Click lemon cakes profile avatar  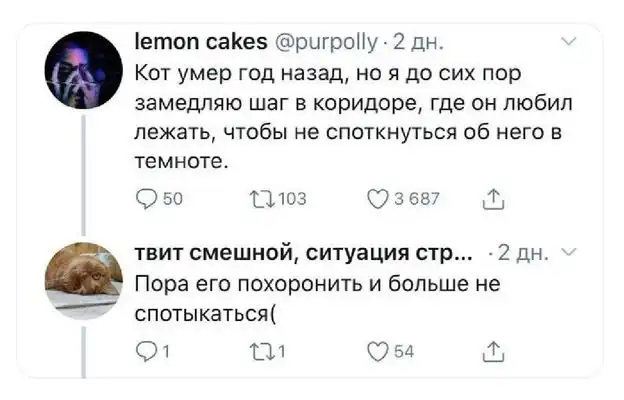click(84, 69)
